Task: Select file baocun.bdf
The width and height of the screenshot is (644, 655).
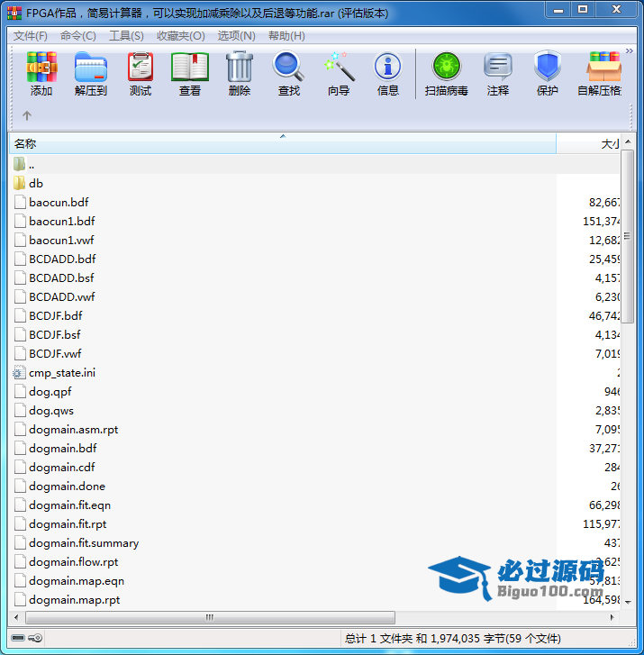Action: pos(59,202)
